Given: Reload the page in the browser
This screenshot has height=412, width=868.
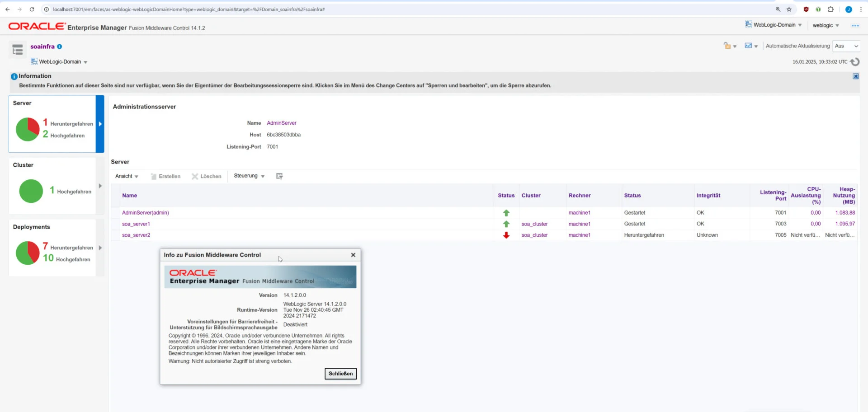Looking at the screenshot, I should 32,9.
